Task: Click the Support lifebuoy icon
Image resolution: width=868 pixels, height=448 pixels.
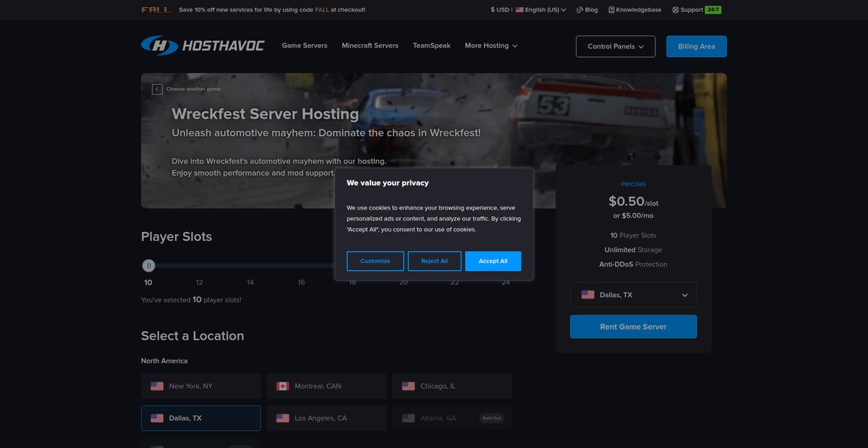Action: coord(675,10)
